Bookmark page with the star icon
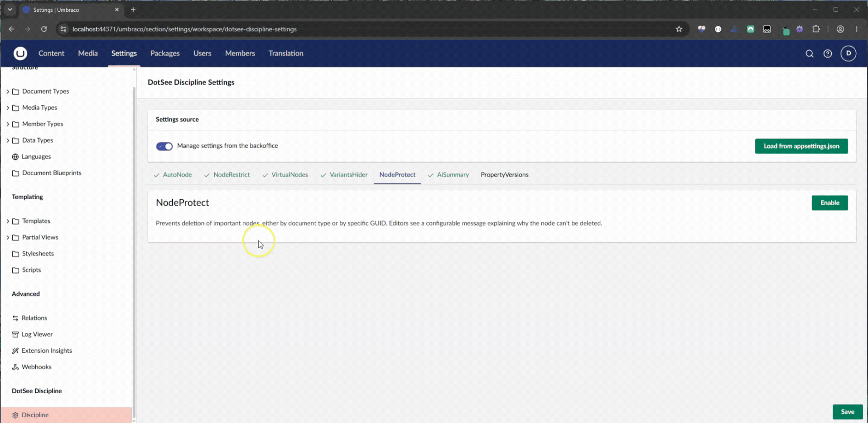Viewport: 868px width, 423px height. [679, 29]
